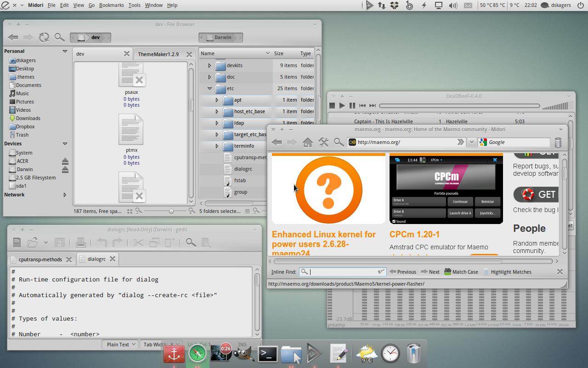Open Midori address history dropdown
This screenshot has width=588, height=368.
click(x=471, y=142)
